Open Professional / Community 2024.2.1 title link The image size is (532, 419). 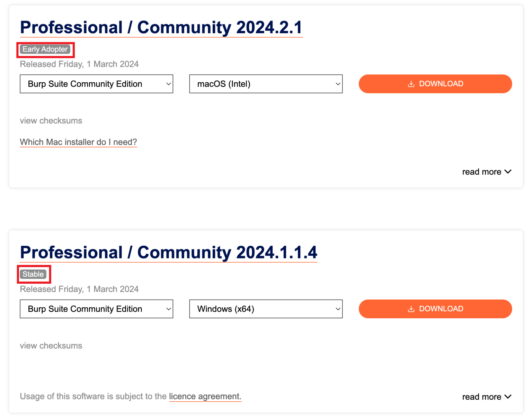pyautogui.click(x=161, y=28)
